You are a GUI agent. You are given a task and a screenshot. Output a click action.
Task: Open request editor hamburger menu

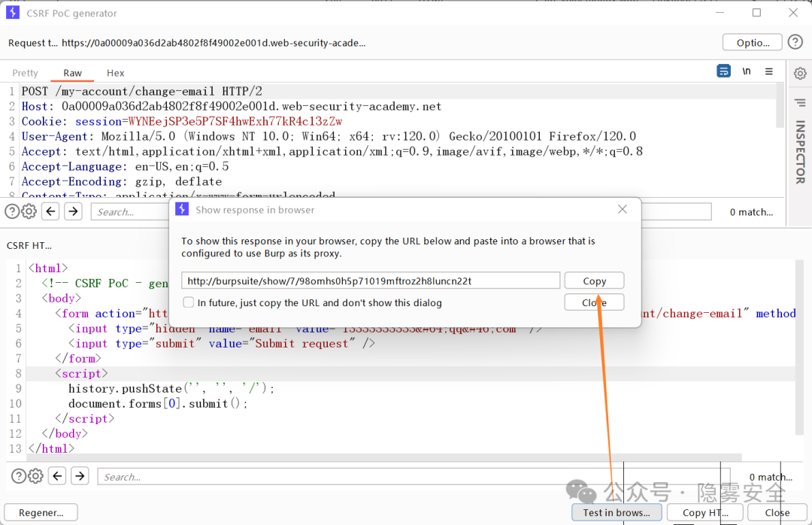[x=769, y=71]
